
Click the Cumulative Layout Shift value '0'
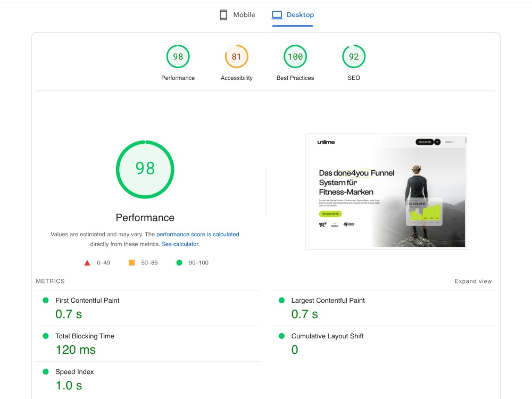pos(295,350)
